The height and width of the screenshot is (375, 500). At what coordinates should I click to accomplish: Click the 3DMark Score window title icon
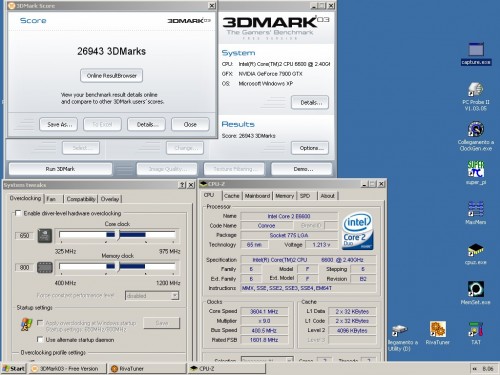point(12,5)
